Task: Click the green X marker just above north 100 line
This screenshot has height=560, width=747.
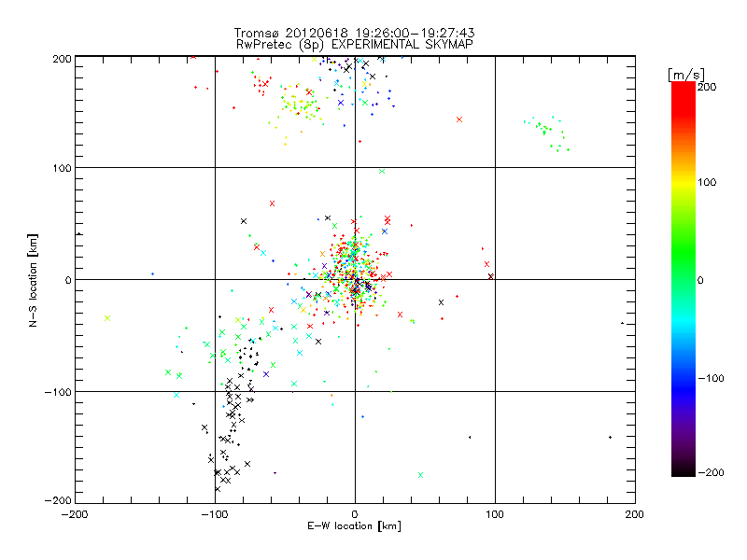Action: click(x=382, y=171)
